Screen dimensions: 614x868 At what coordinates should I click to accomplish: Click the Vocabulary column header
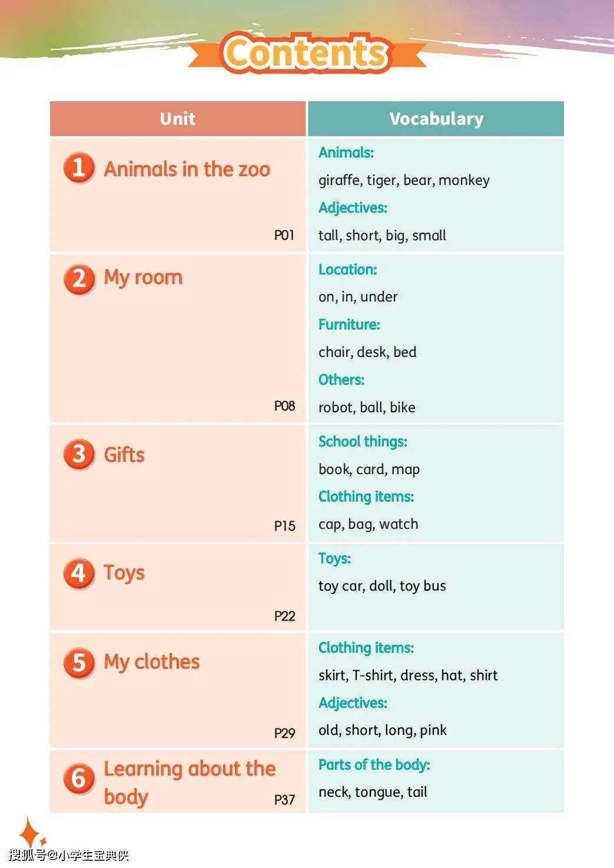tap(436, 119)
